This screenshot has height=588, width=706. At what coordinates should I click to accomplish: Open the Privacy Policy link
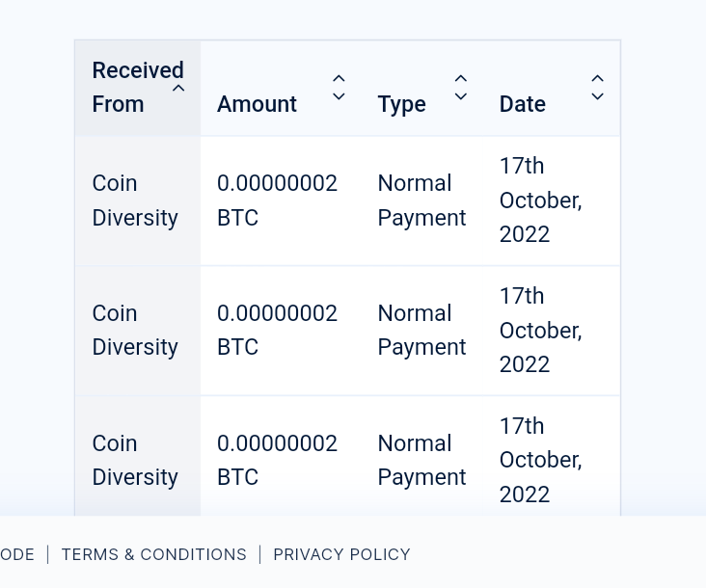(341, 554)
